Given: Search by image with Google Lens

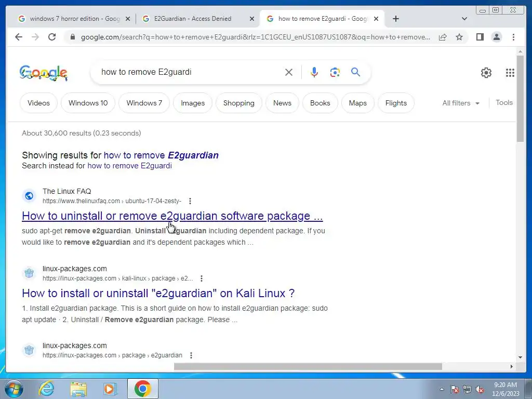Looking at the screenshot, I should click(x=335, y=72).
